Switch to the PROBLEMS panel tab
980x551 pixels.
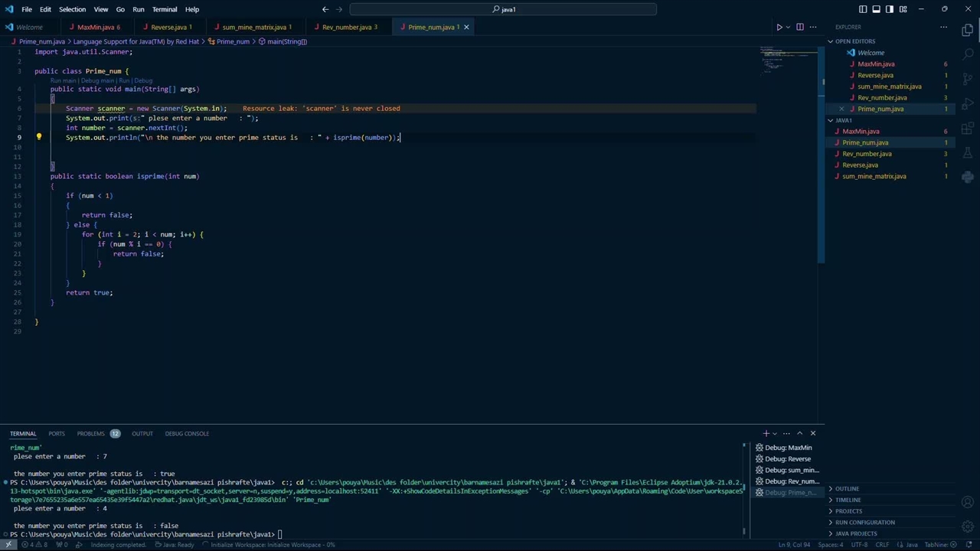pyautogui.click(x=90, y=433)
